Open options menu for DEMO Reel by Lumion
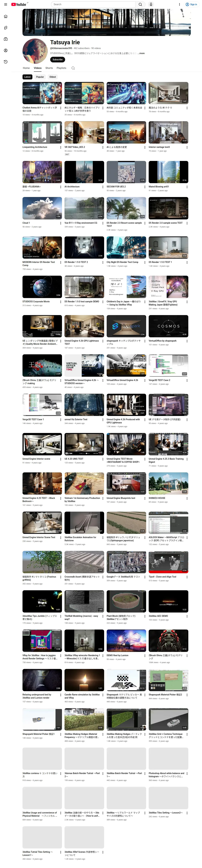 pyautogui.click(x=145, y=656)
